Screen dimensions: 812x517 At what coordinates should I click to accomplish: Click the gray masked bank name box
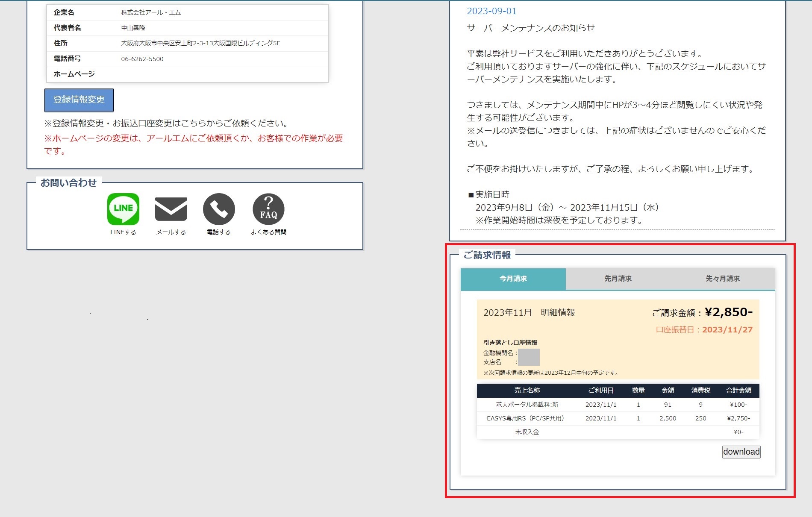(x=529, y=357)
